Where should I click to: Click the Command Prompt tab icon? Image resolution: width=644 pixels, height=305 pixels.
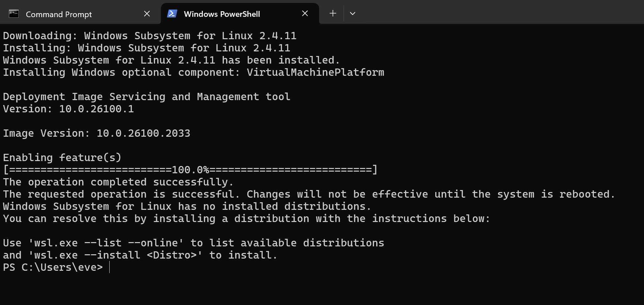click(x=14, y=14)
